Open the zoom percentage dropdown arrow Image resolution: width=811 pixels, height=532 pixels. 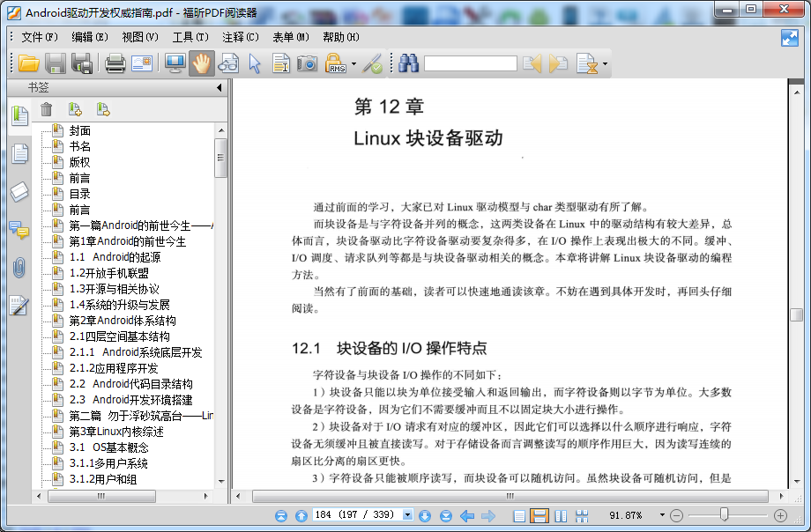662,515
